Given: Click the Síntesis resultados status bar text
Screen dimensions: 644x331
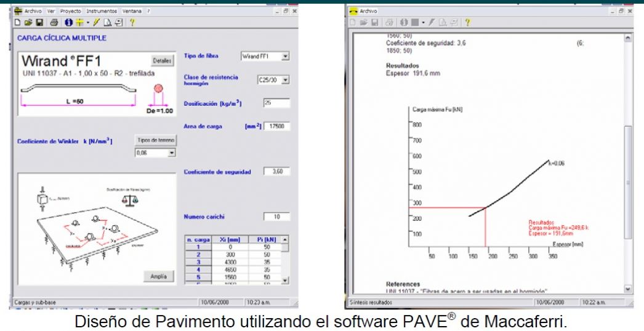Looking at the screenshot, I should click(x=371, y=302).
